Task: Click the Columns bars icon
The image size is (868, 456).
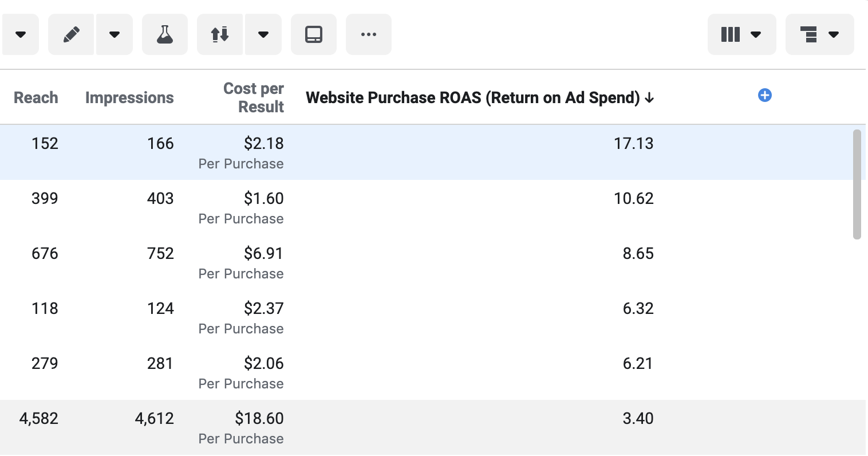Action: coord(731,34)
